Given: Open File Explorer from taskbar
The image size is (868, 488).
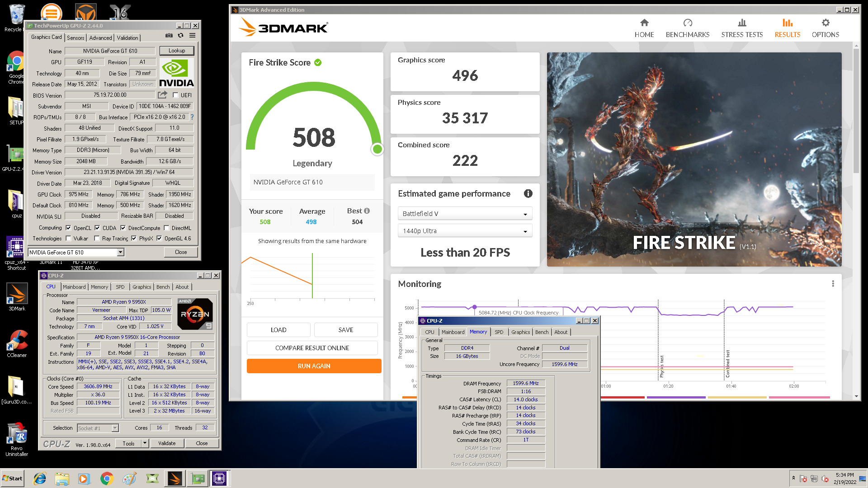Looking at the screenshot, I should click(x=62, y=479).
